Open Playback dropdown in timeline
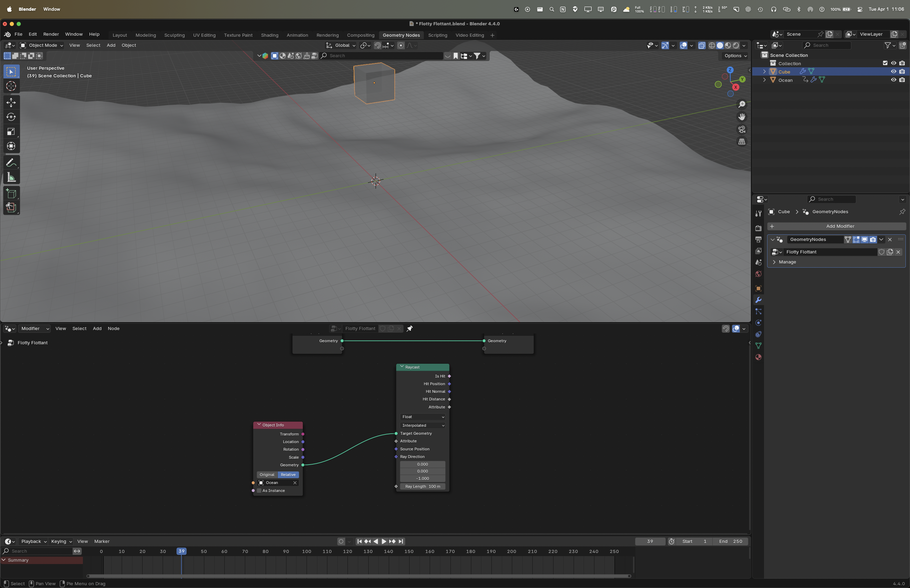Viewport: 910px width, 588px height. coord(34,542)
